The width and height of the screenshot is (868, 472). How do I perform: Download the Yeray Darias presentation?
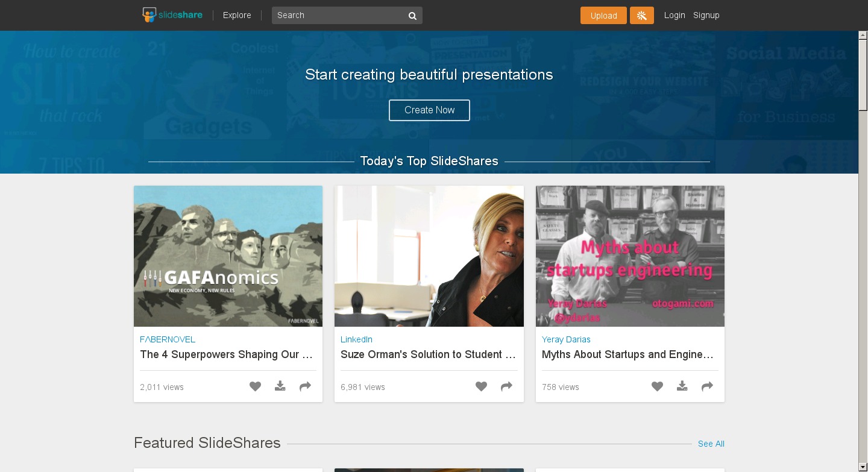(x=682, y=386)
